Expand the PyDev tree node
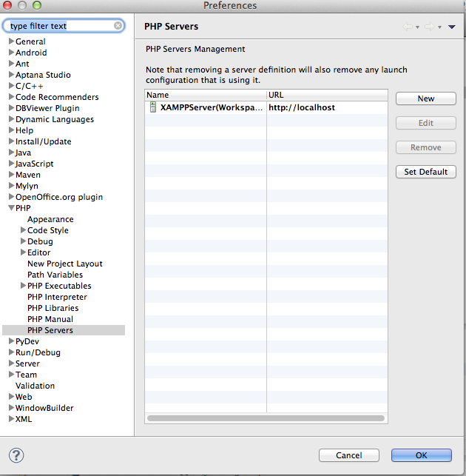466x476 pixels. point(12,341)
